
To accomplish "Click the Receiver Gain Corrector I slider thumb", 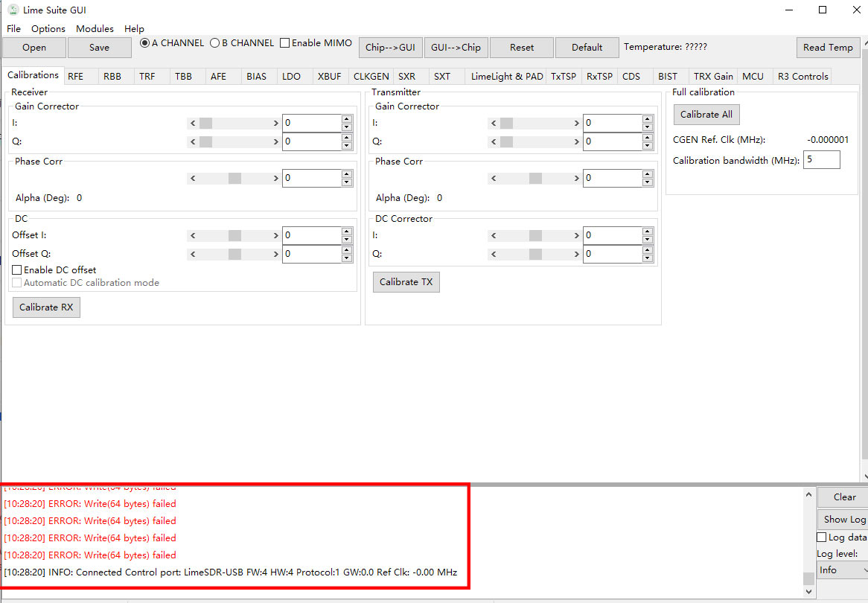I will pyautogui.click(x=206, y=123).
